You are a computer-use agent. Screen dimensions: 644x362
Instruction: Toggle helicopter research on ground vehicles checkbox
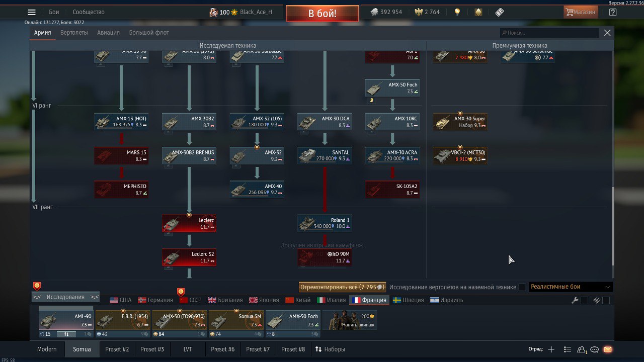point(522,287)
